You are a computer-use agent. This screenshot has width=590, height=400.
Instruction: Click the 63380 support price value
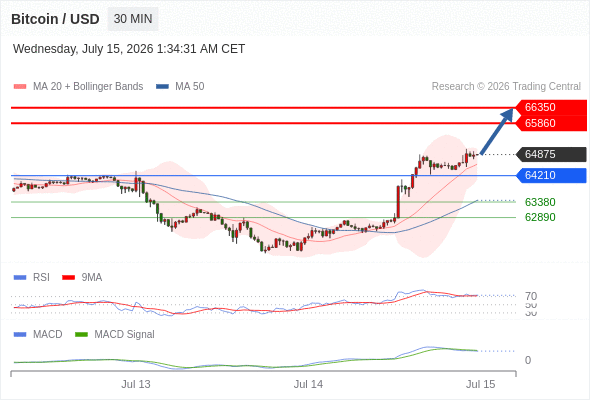[540, 202]
